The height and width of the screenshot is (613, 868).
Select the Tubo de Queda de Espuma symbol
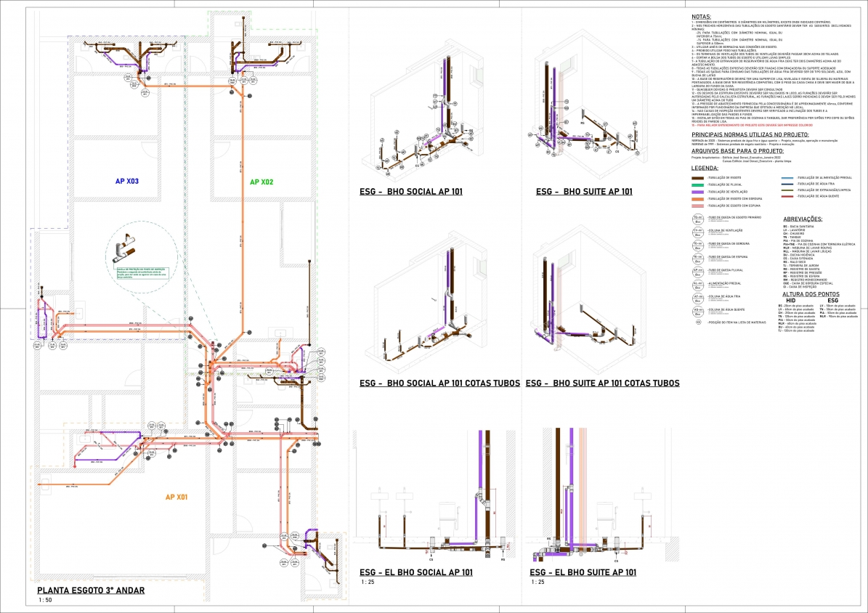point(697,258)
